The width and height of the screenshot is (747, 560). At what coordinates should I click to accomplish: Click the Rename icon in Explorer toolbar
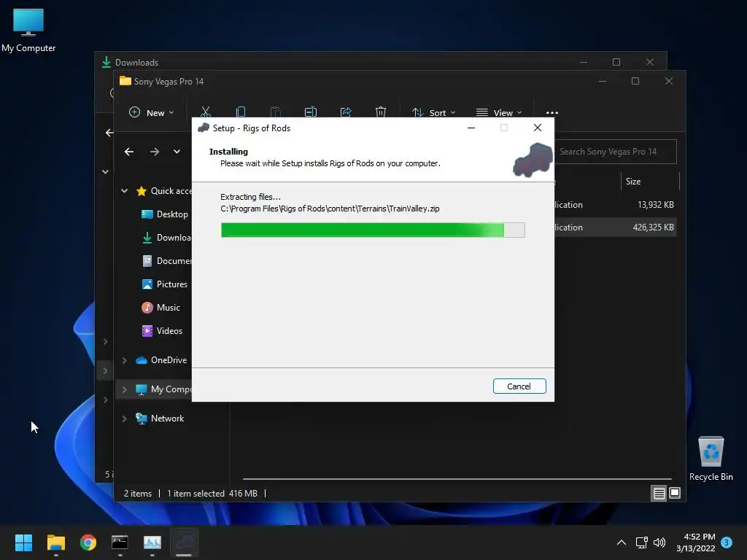tap(311, 112)
